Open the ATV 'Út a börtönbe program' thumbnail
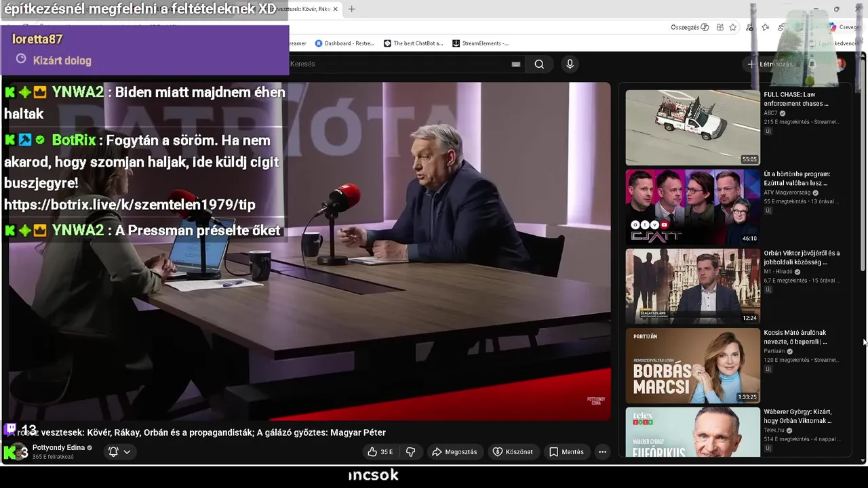 [692, 207]
